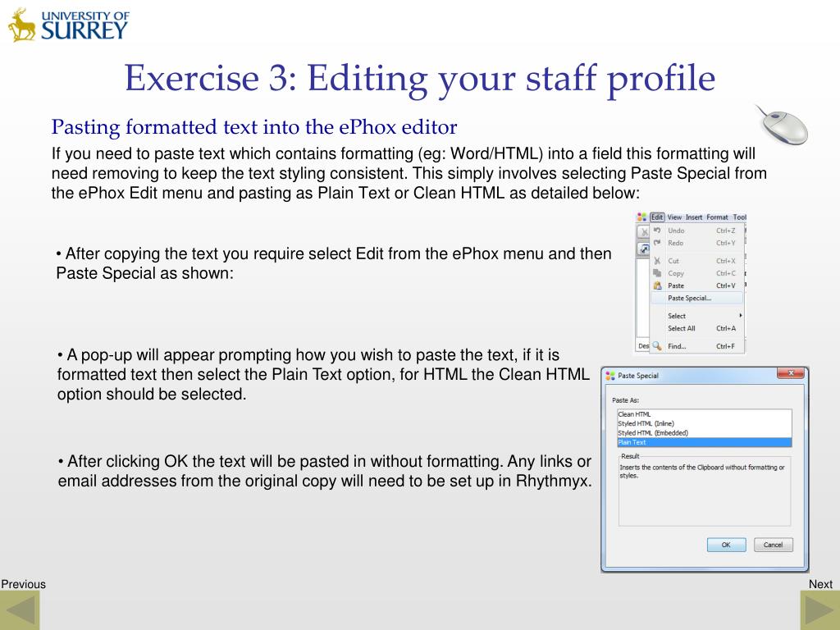Click the ePhox toolbar cut icon
The width and height of the screenshot is (840, 630).
pos(644,231)
